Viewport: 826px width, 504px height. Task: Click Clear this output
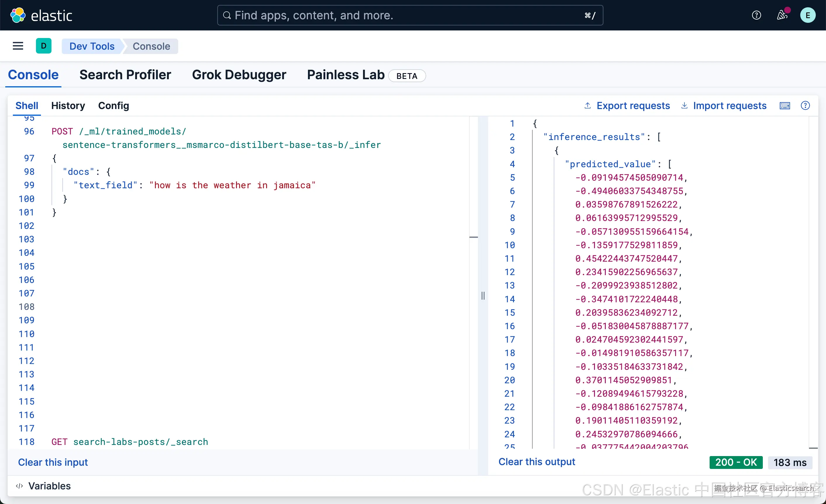point(536,462)
